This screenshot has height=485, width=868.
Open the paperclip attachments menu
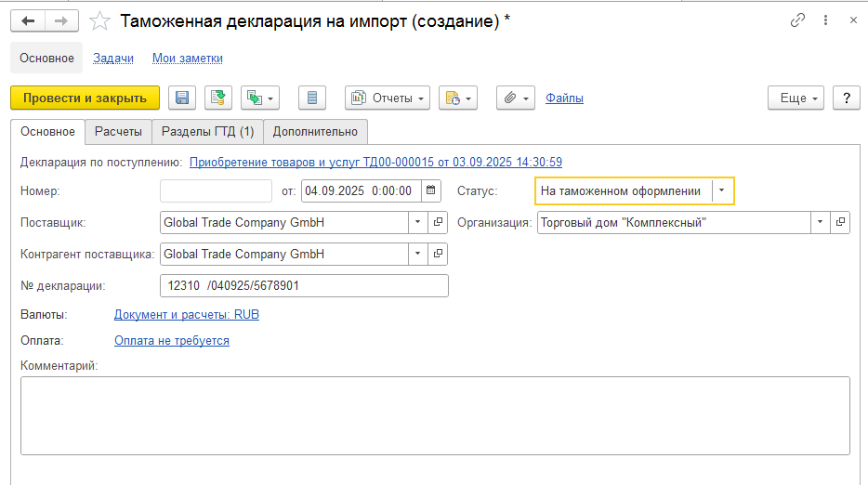[516, 98]
